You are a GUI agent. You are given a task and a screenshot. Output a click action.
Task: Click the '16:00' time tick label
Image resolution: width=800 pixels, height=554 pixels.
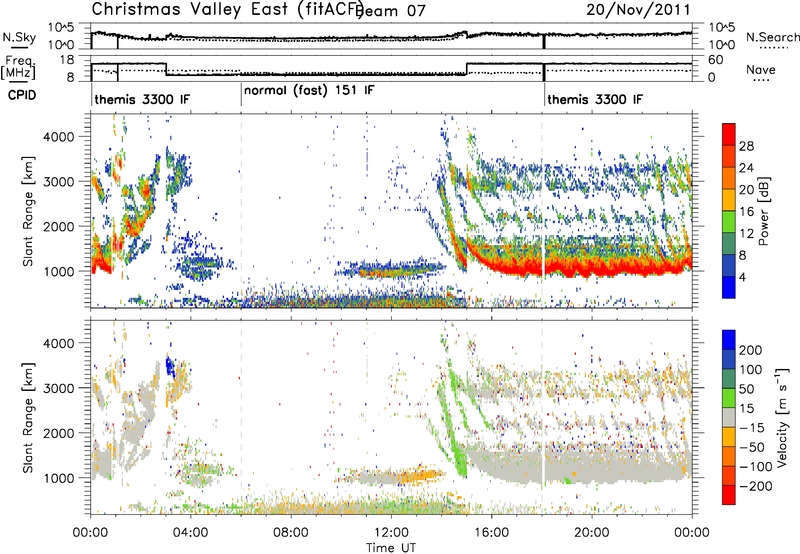tap(491, 533)
